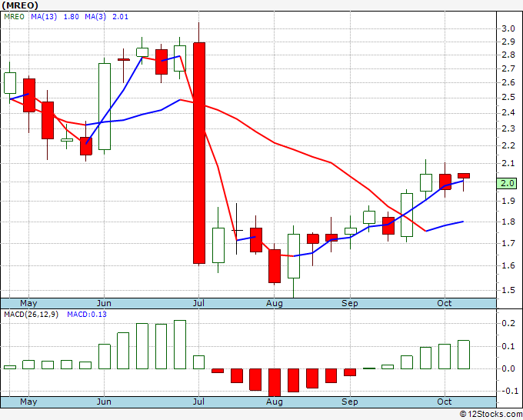Viewport: 523px width, 420px height.
Task: Click Jul on the price chart time axis
Action: [x=198, y=303]
